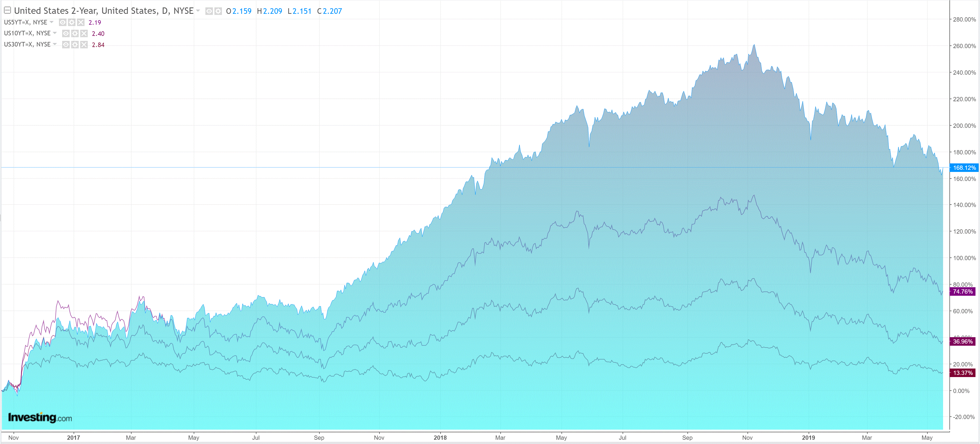Click the 13.37% dark red axis label
The width and height of the screenshot is (980, 444).
(x=962, y=373)
